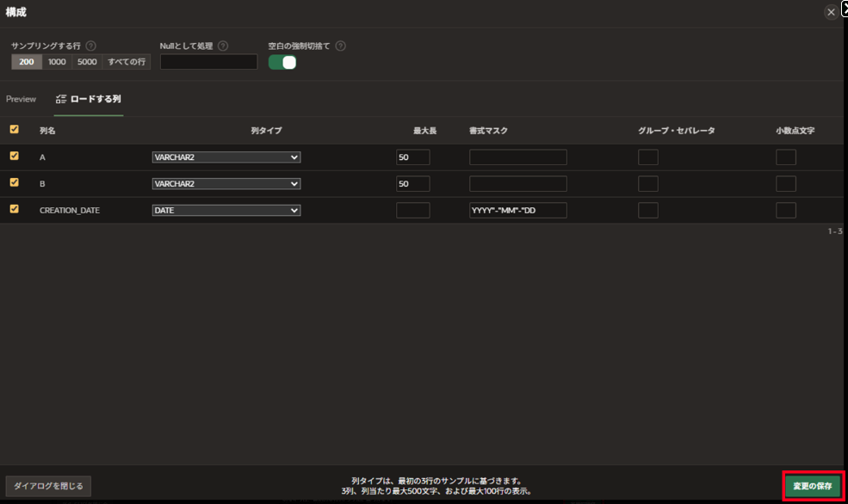Image resolution: width=848 pixels, height=504 pixels.
Task: Select the ロードする列 tab
Action: click(x=89, y=99)
